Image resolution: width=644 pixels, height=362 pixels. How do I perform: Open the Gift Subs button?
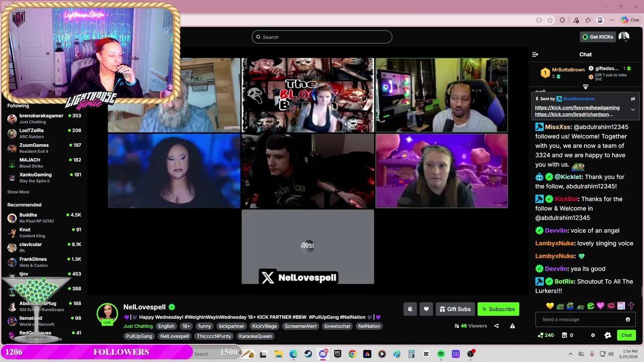click(455, 309)
